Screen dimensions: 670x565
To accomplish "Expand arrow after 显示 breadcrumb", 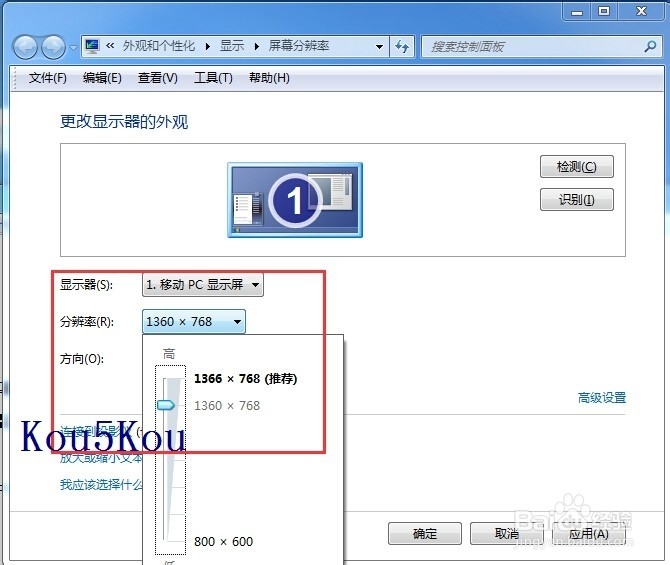I will click(256, 46).
